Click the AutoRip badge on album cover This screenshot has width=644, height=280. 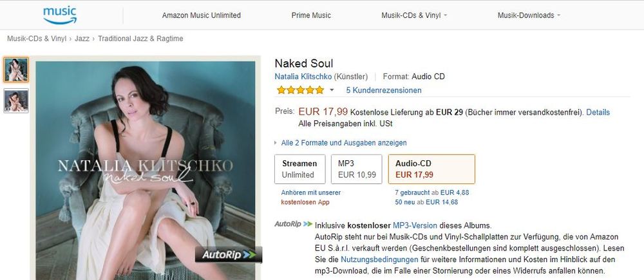pyautogui.click(x=229, y=254)
